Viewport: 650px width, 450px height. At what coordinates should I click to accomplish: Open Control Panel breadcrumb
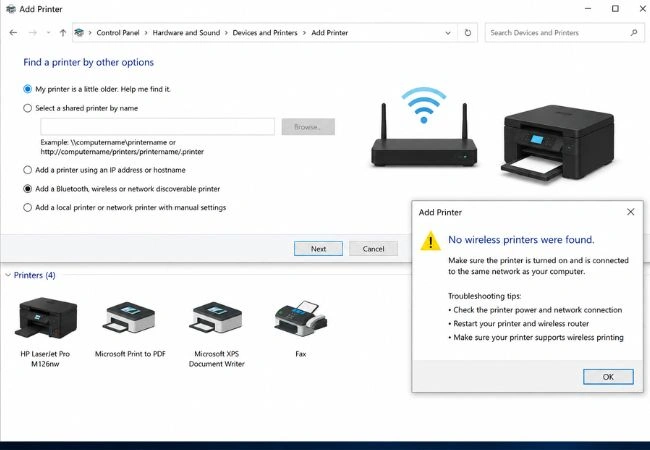point(118,33)
